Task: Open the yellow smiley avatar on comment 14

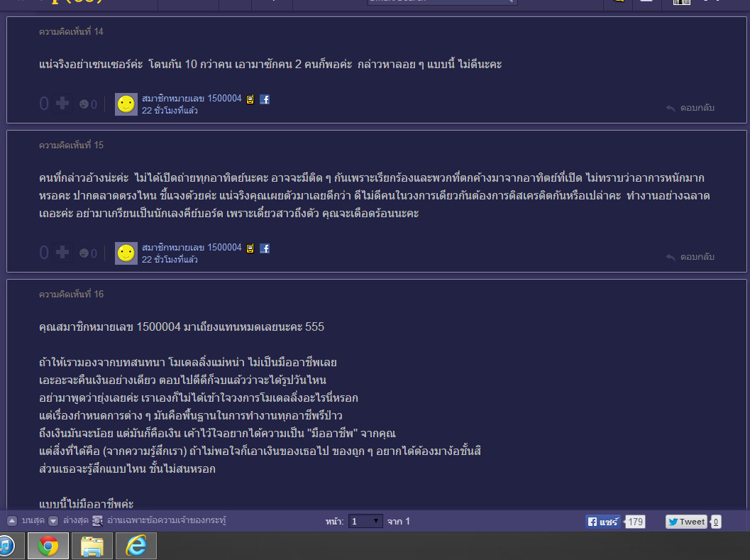Action: point(126,104)
